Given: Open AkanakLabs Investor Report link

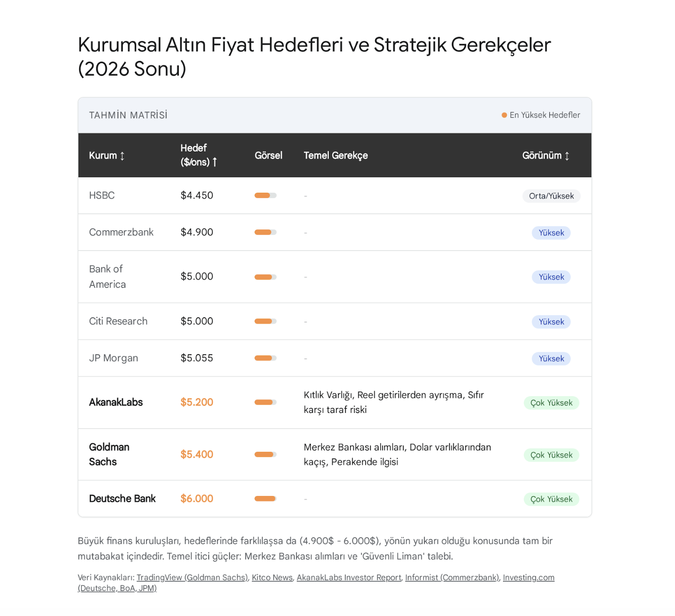Looking at the screenshot, I should click(x=349, y=578).
